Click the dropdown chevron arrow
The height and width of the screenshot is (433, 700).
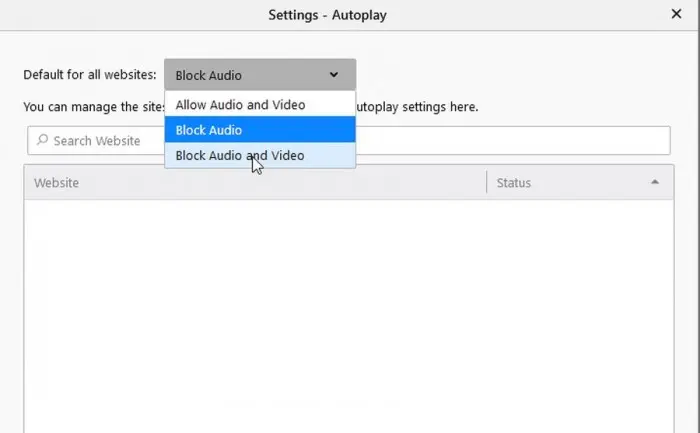point(333,75)
